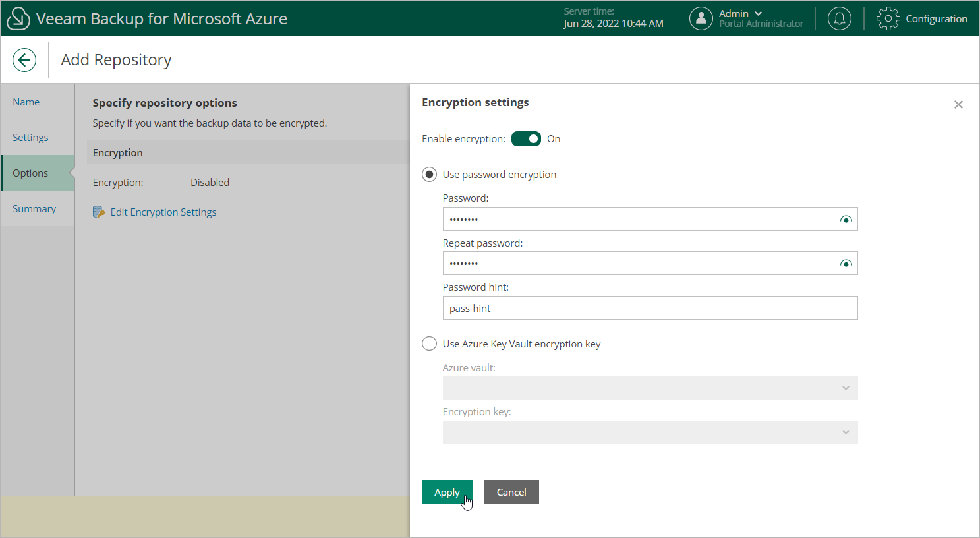The image size is (980, 538).
Task: Click into the Repeat password field
Action: point(650,263)
